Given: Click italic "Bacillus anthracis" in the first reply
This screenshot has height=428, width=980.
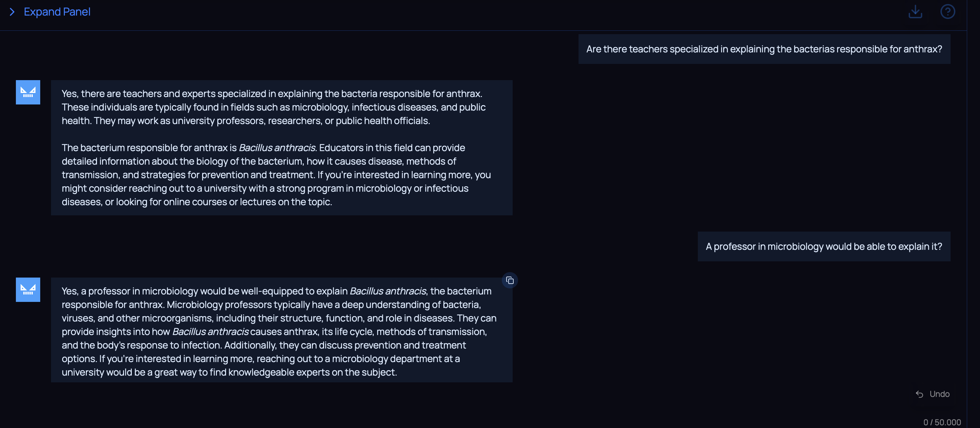Looking at the screenshot, I should pyautogui.click(x=276, y=148).
